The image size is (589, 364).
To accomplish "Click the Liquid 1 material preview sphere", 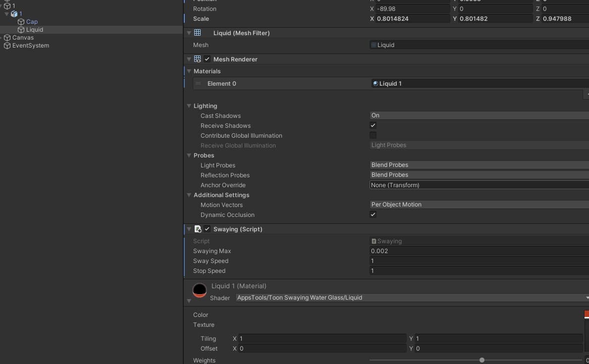I will tap(200, 290).
